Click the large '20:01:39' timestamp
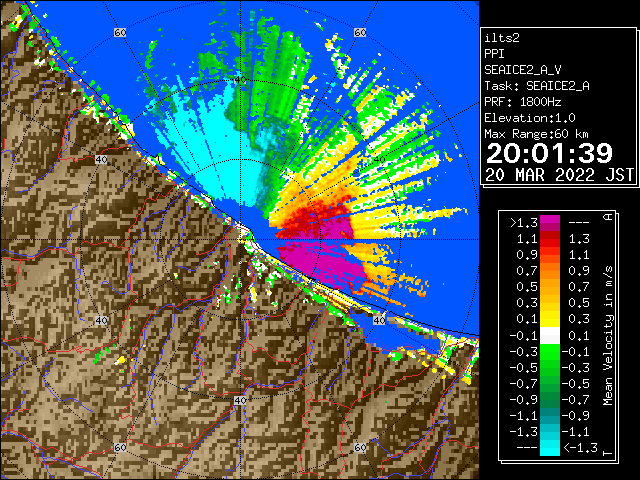The height and width of the screenshot is (480, 640). pos(549,153)
